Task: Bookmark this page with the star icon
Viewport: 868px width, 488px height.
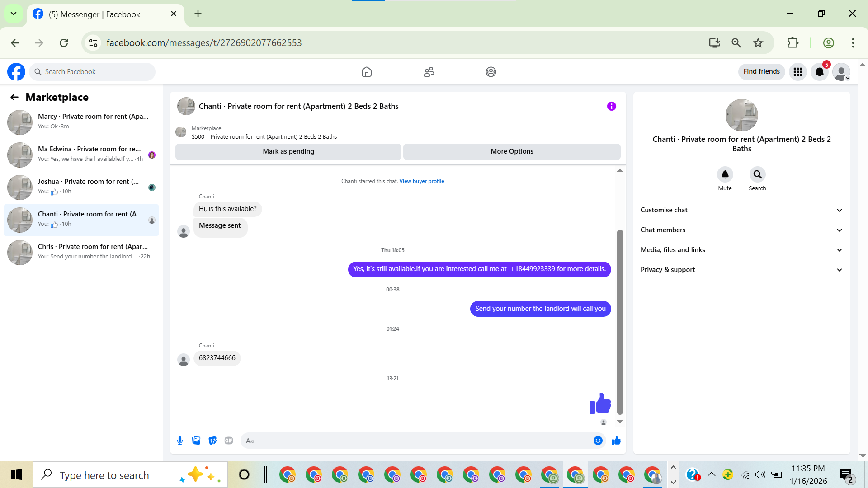Action: [x=758, y=43]
